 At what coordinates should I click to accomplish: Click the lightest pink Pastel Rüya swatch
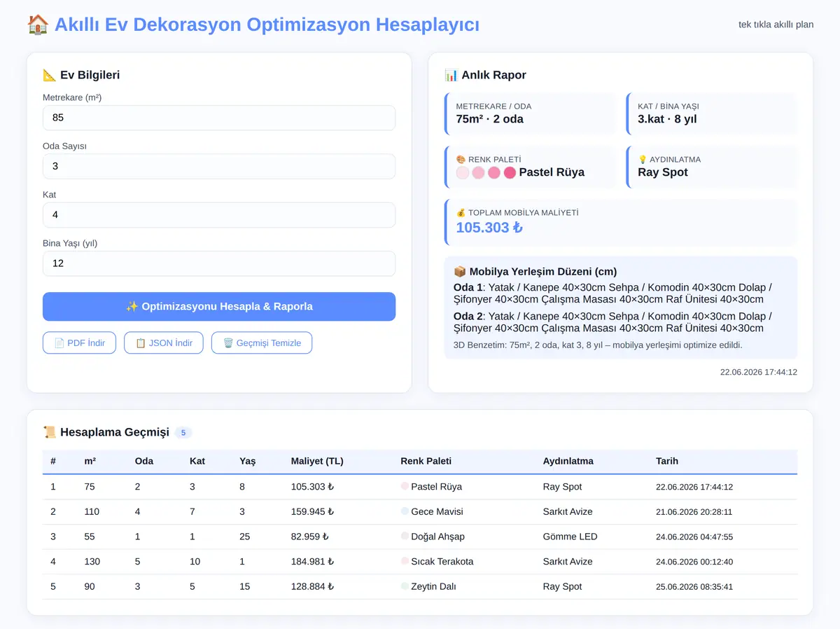point(463,172)
